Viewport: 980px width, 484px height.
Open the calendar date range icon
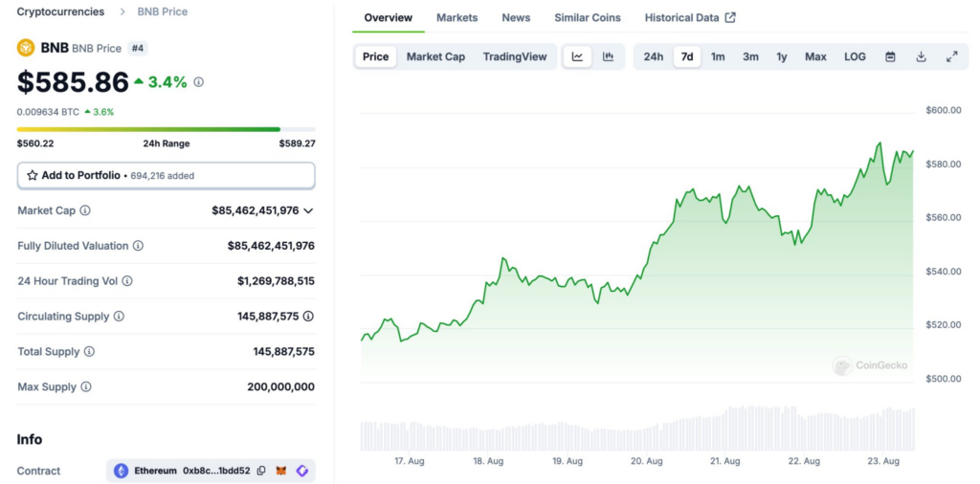click(891, 56)
